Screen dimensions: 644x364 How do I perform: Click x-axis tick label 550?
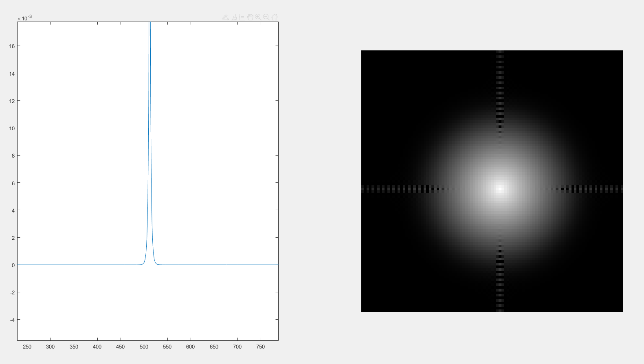167,347
